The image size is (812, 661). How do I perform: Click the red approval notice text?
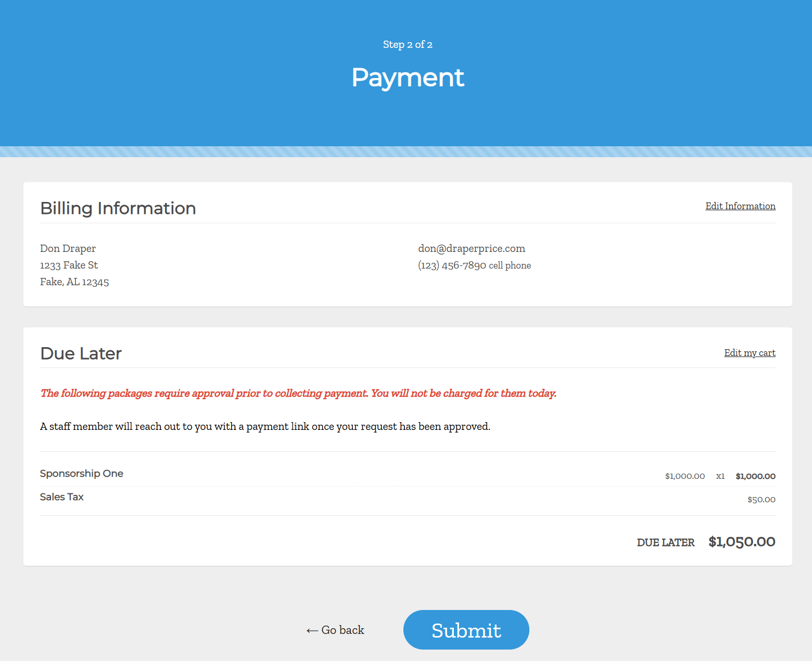pyautogui.click(x=298, y=393)
